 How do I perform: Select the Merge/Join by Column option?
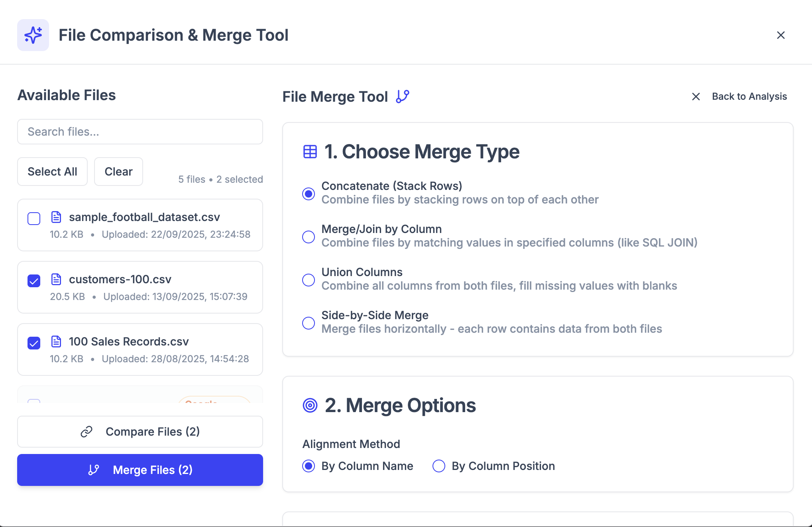point(309,237)
